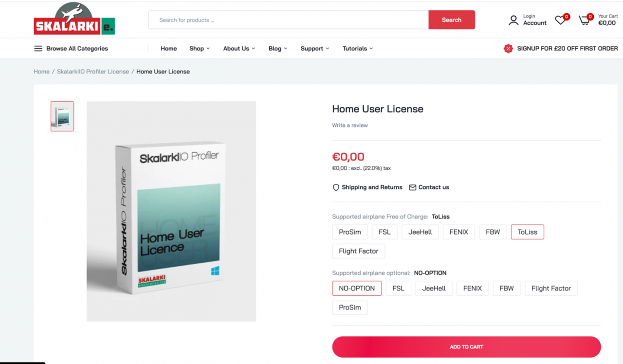Image resolution: width=623 pixels, height=364 pixels.
Task: Select the product image thumbnail
Action: click(x=62, y=116)
